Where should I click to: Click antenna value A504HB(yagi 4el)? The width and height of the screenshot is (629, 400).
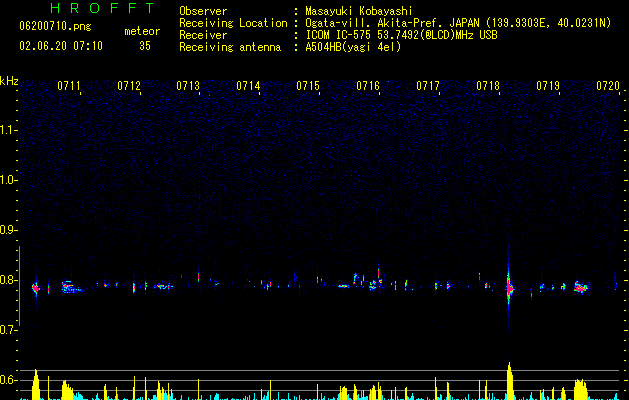tap(353, 47)
